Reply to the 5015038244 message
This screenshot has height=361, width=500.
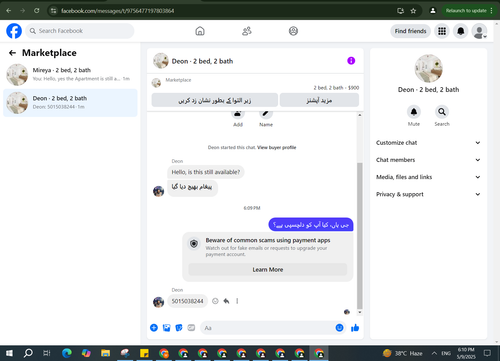tap(226, 301)
